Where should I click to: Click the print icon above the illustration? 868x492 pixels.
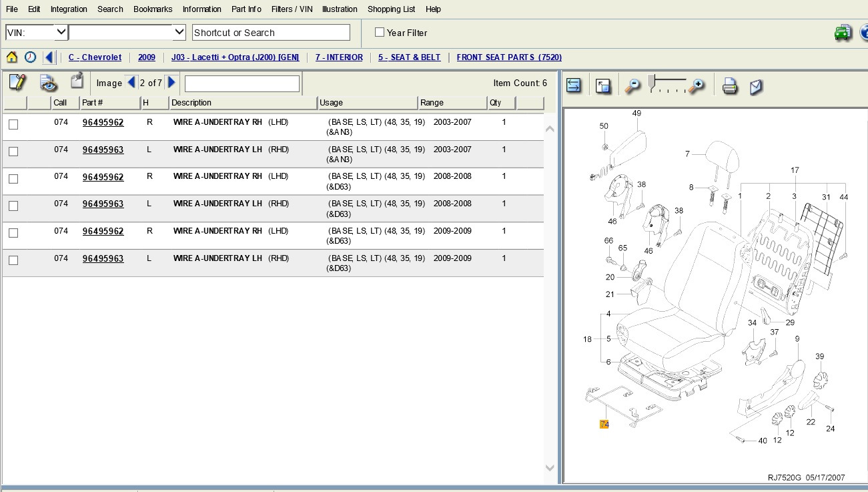pyautogui.click(x=730, y=86)
